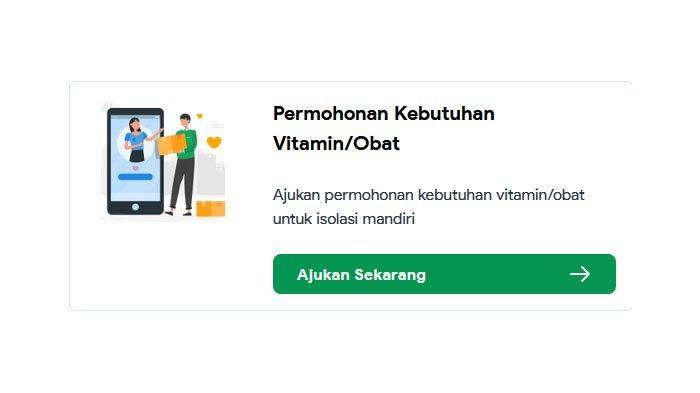Click the orange boxes on the ground
Screen dimensions: 700x393
211,209
